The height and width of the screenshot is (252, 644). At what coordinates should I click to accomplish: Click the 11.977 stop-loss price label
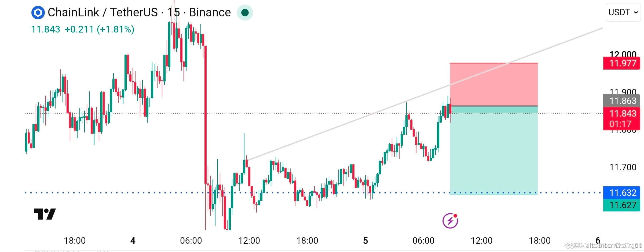pos(621,63)
